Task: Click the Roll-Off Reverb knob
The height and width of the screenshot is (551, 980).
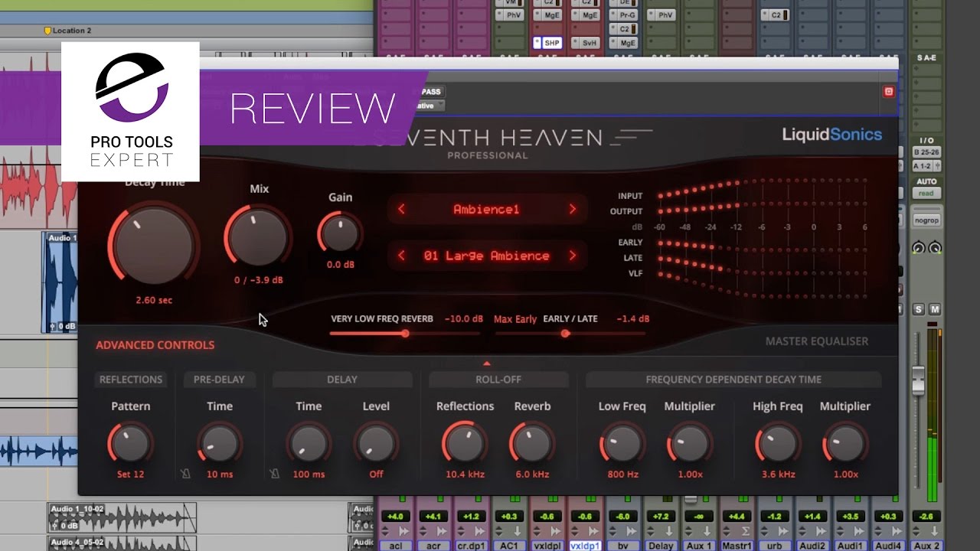Action: tap(532, 443)
